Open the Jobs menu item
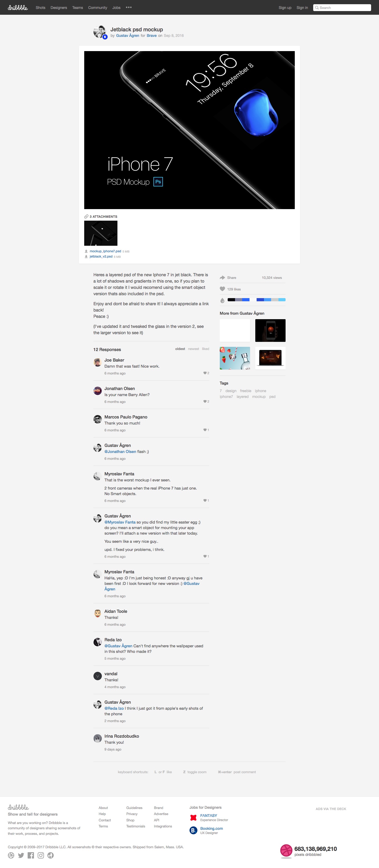The width and height of the screenshot is (379, 868). 116,7
